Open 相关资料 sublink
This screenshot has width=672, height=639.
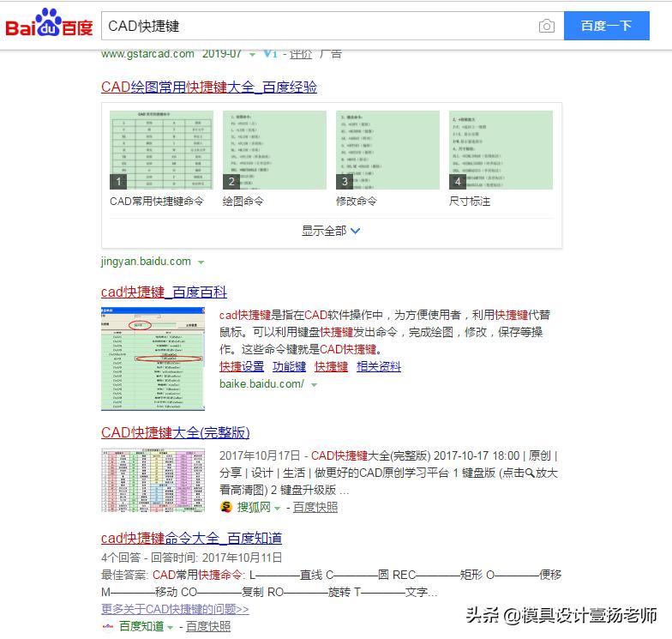coord(379,367)
